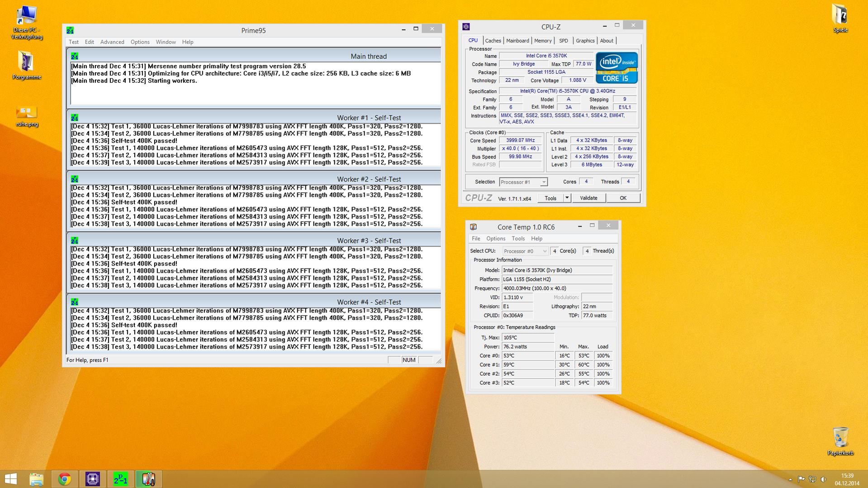Click the Core Voltage value 1.088 V

[578, 80]
